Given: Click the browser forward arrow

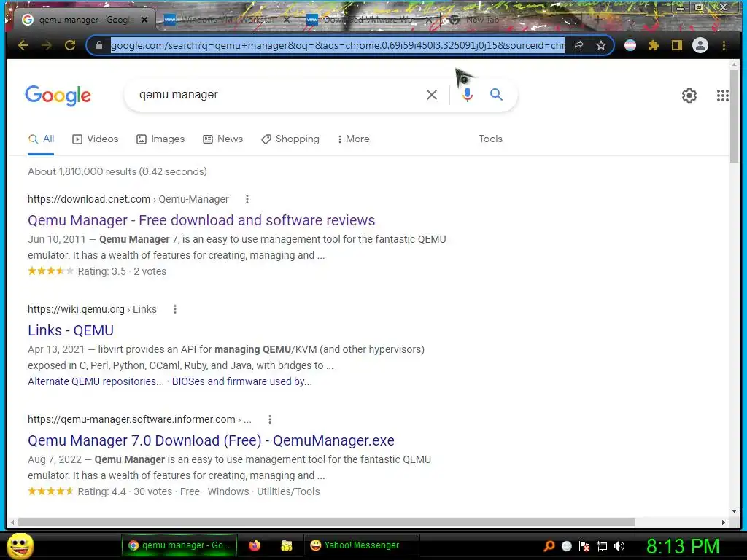Looking at the screenshot, I should [46, 45].
